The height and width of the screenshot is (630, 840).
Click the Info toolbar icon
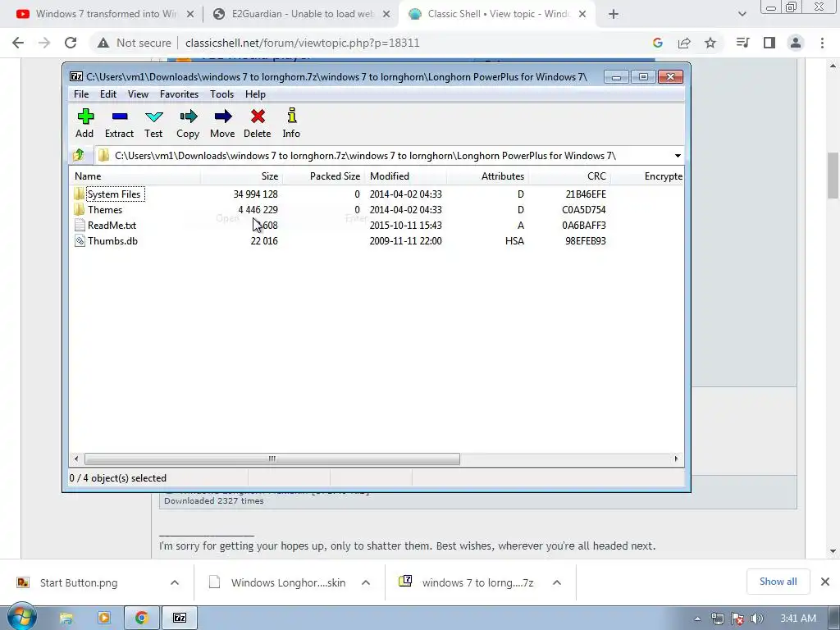pos(291,116)
